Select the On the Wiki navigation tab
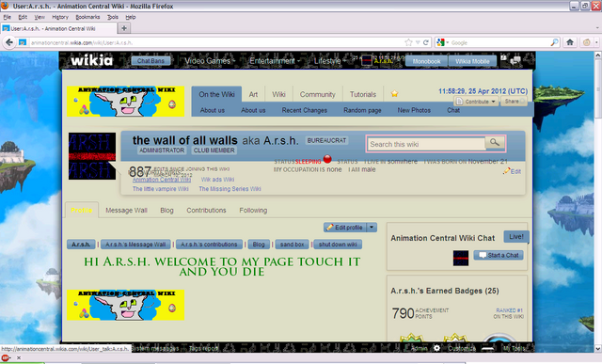 (x=216, y=94)
